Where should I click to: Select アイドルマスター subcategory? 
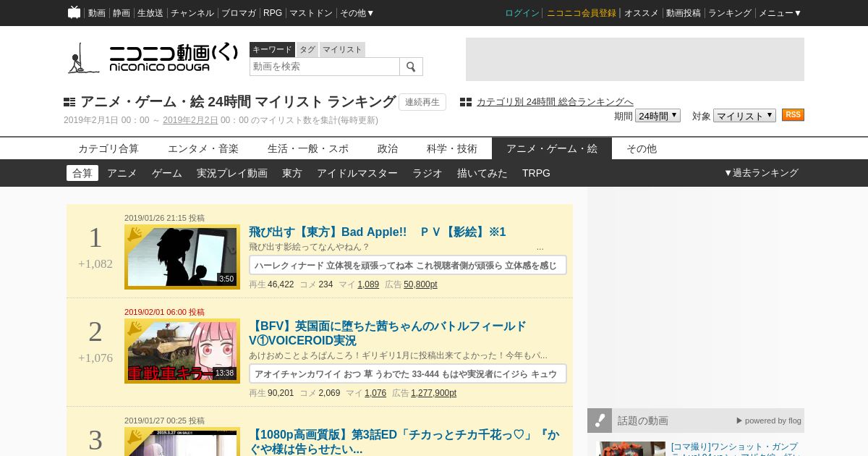tap(357, 173)
